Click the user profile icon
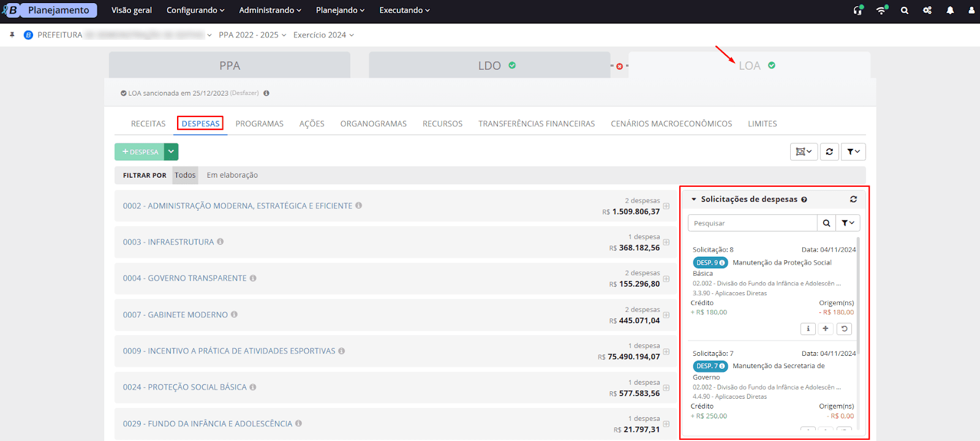The width and height of the screenshot is (980, 441). pyautogui.click(x=971, y=10)
